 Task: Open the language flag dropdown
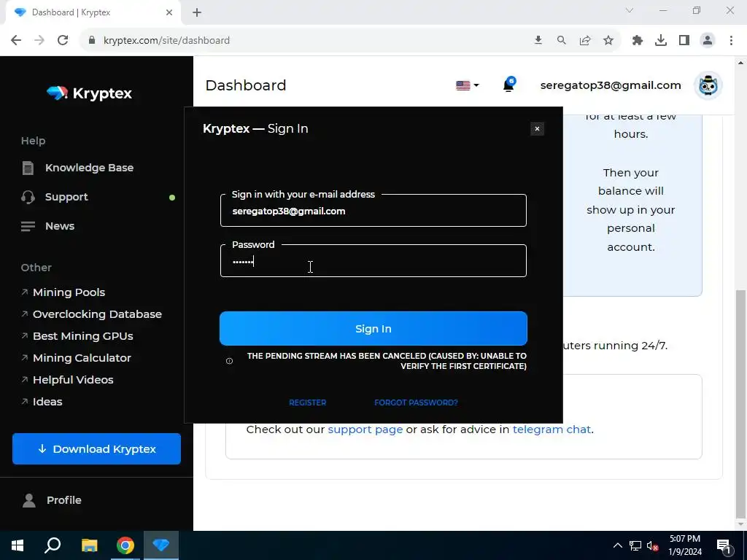click(468, 85)
